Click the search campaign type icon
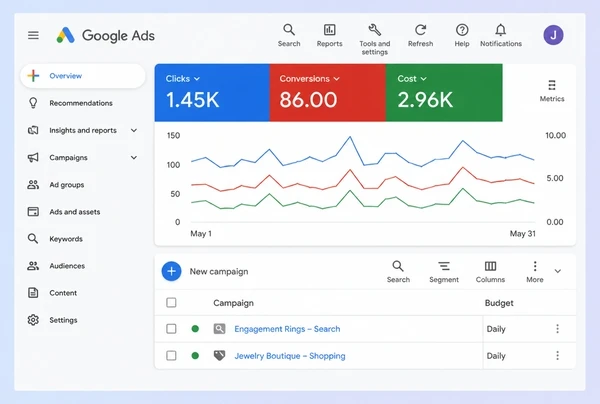The height and width of the screenshot is (404, 600). [x=219, y=329]
